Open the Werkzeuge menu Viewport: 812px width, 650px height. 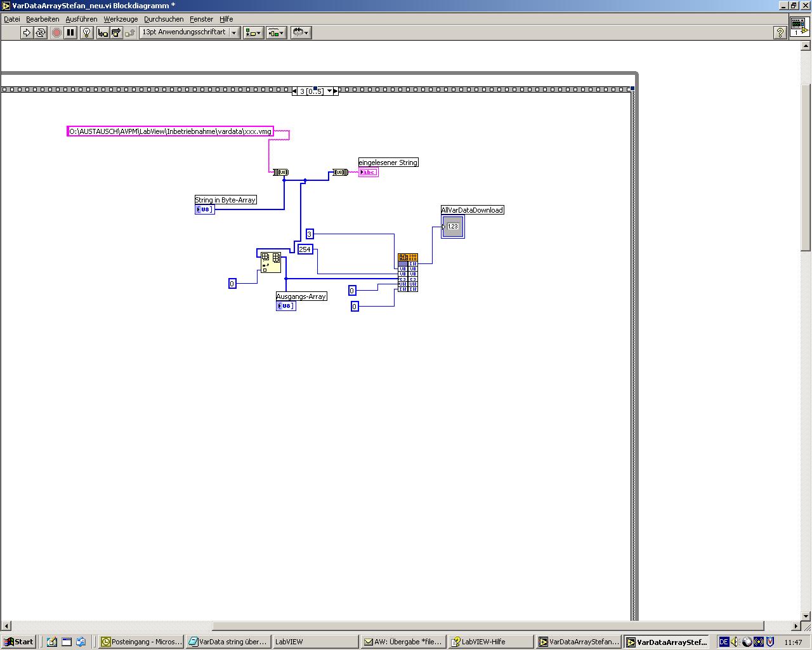pos(121,19)
